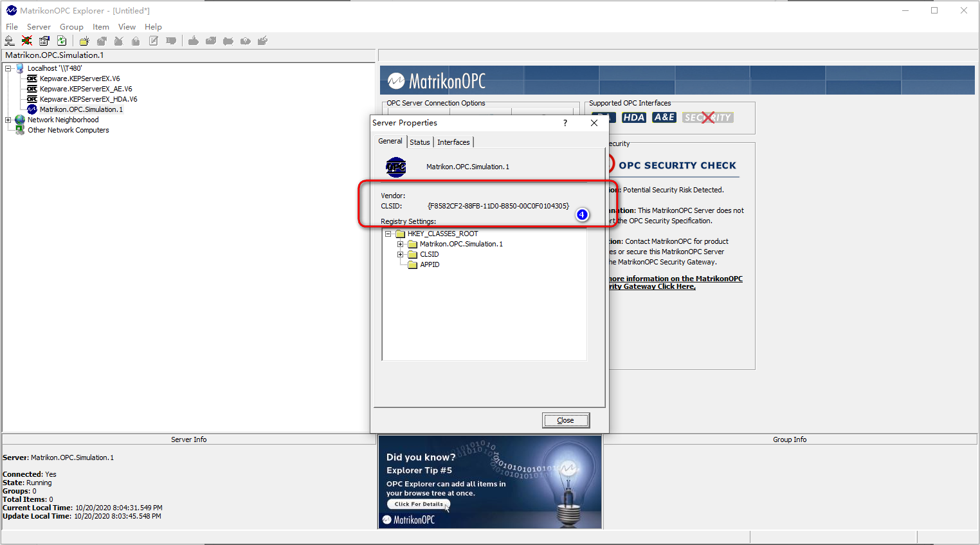This screenshot has width=980, height=545.
Task: Click the Disconnect server icon with red X
Action: [27, 41]
